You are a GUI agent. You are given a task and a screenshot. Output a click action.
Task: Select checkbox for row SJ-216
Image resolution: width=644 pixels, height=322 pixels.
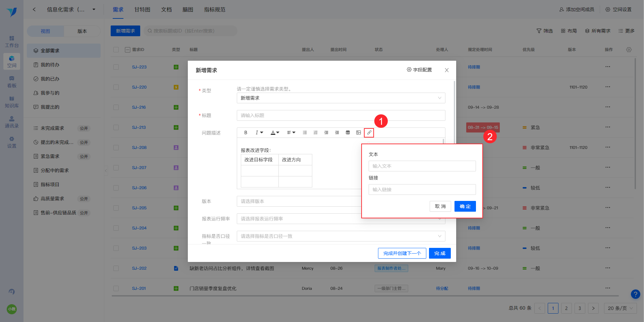(x=116, y=107)
